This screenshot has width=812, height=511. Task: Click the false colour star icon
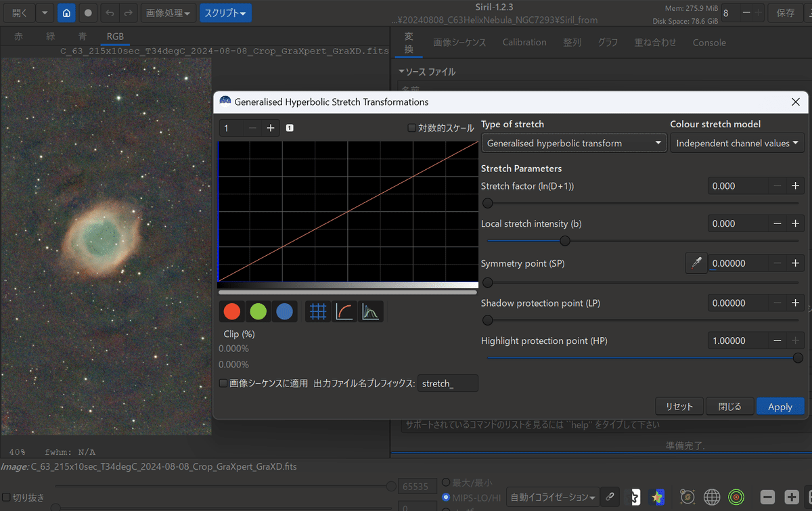click(x=657, y=497)
